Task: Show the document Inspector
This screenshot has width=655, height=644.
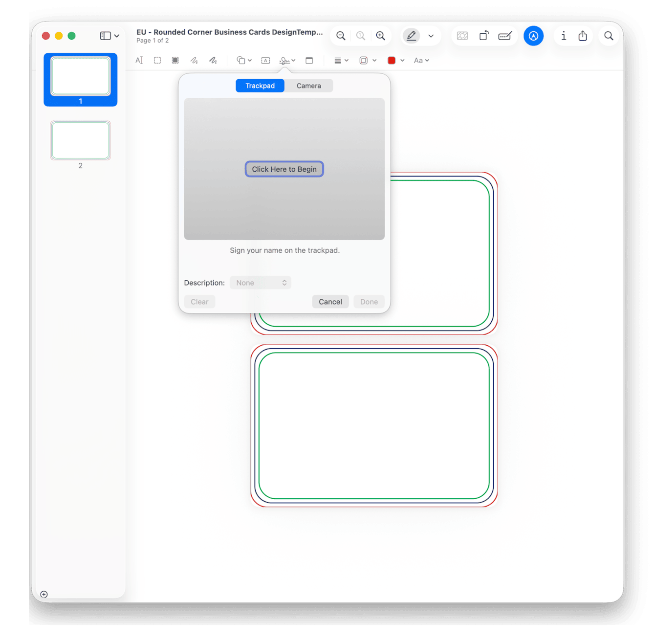Action: 564,36
